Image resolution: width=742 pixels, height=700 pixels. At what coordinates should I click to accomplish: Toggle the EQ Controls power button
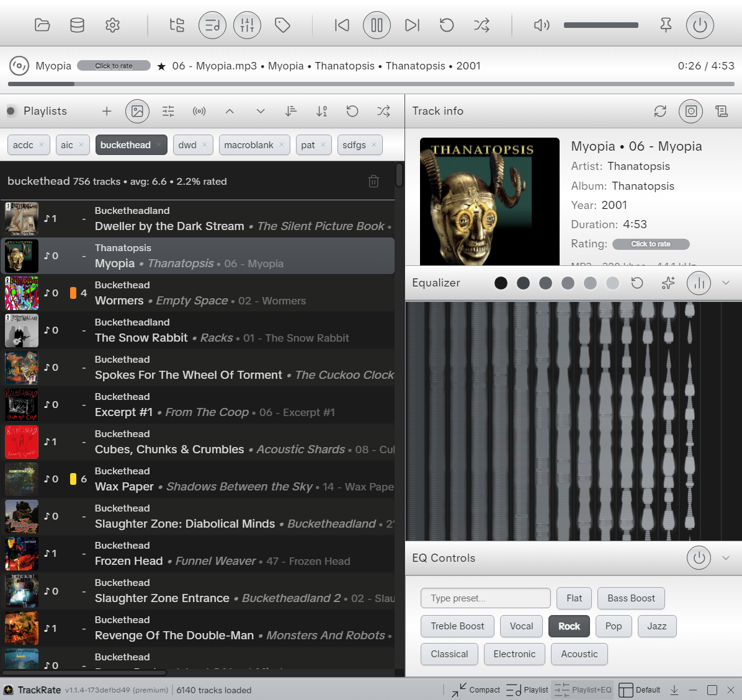coord(699,558)
